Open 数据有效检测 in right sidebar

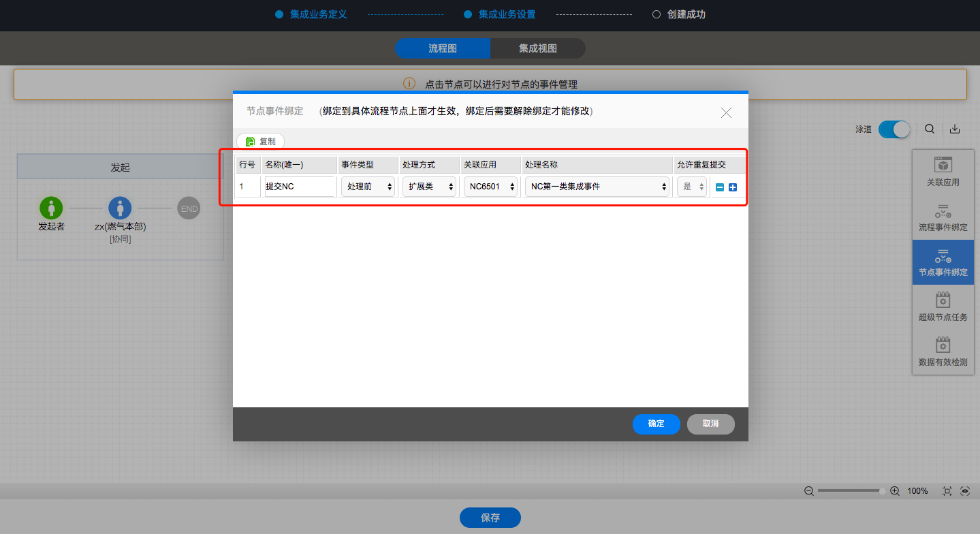pyautogui.click(x=943, y=351)
